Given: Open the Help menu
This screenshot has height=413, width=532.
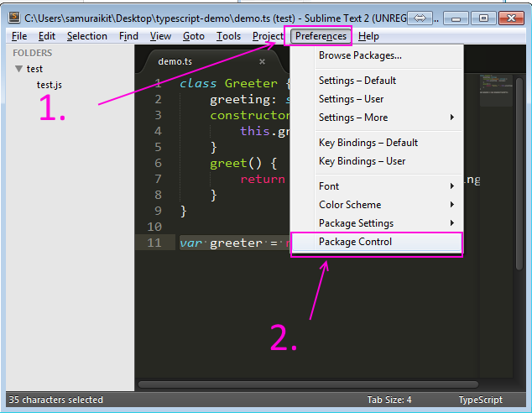Looking at the screenshot, I should coord(368,36).
